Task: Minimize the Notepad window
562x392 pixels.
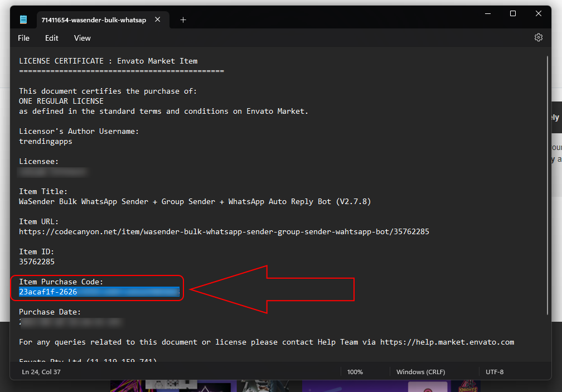Action: click(x=487, y=14)
